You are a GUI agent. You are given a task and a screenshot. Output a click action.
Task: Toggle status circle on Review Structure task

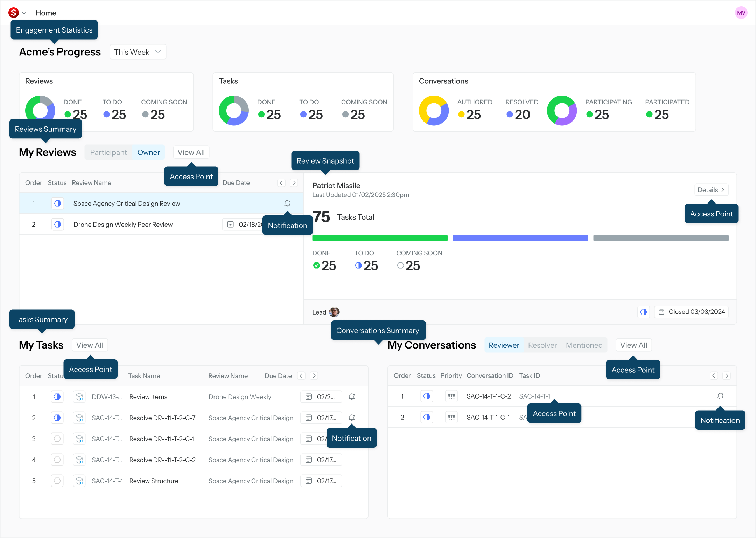click(x=57, y=481)
